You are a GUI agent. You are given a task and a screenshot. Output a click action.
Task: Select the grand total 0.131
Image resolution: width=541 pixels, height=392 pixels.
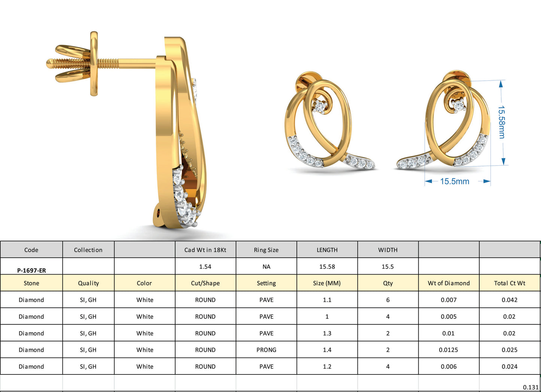(x=531, y=387)
